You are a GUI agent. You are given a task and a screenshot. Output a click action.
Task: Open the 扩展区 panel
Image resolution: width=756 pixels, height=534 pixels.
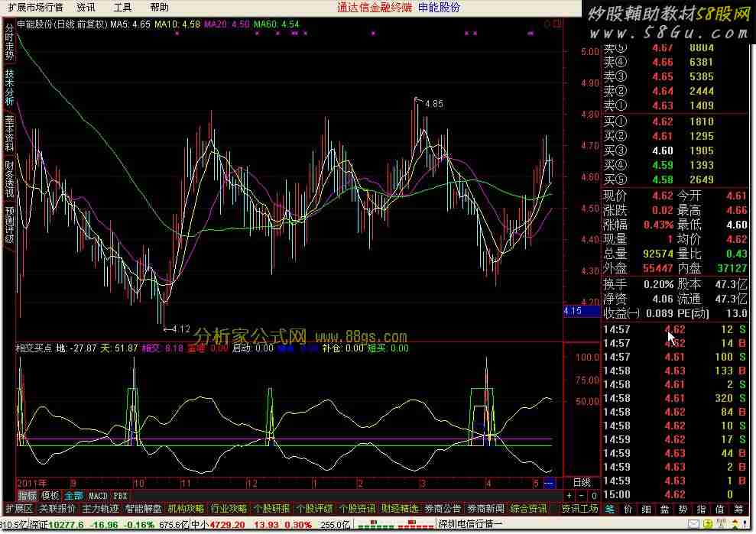click(x=19, y=509)
